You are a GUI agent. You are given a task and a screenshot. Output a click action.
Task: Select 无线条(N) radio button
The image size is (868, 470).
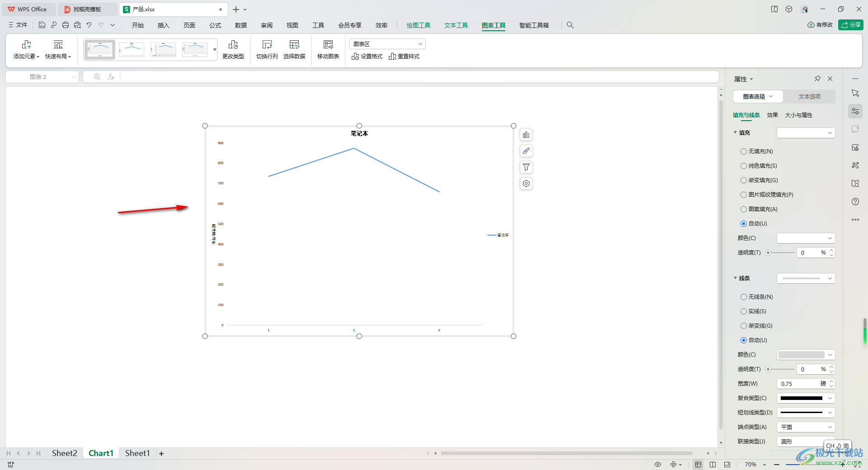(744, 297)
